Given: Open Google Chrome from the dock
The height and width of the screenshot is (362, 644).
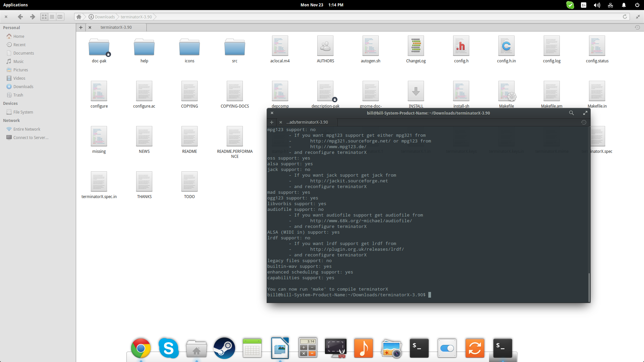Looking at the screenshot, I should pos(141,348).
